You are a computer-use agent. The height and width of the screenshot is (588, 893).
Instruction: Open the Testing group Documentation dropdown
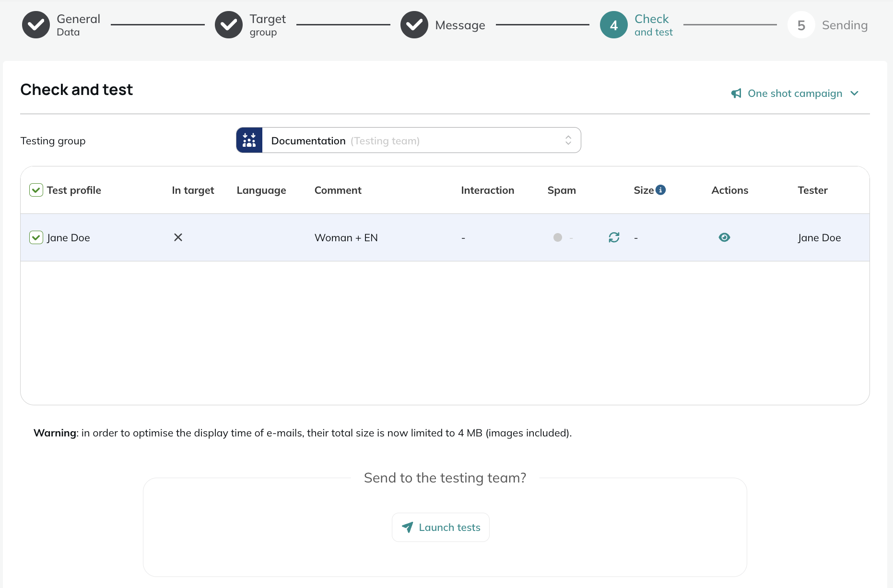409,140
